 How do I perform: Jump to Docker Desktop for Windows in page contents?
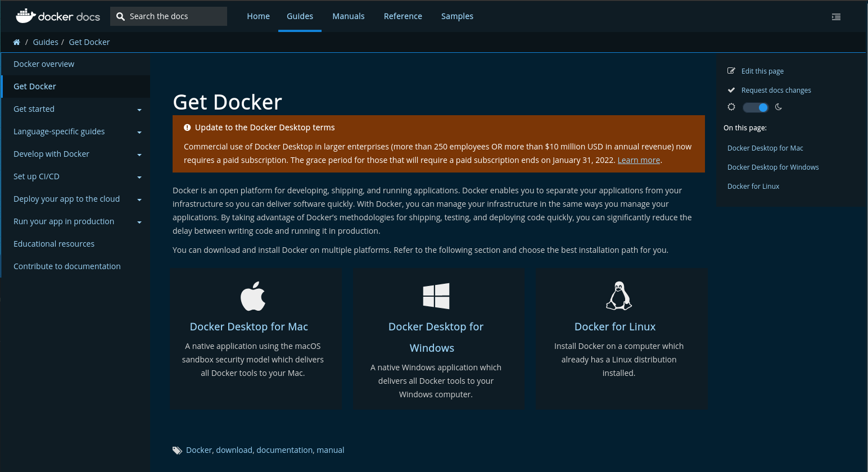pos(773,167)
